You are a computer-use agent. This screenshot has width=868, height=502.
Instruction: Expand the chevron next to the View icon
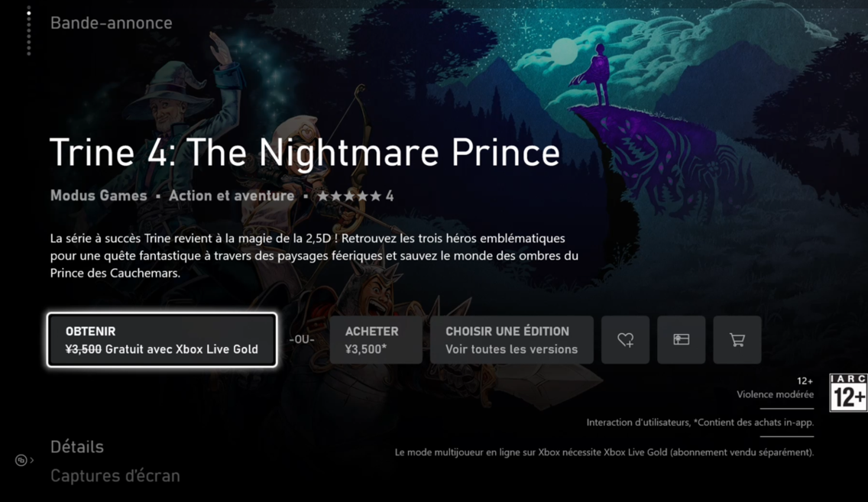pos(32,460)
